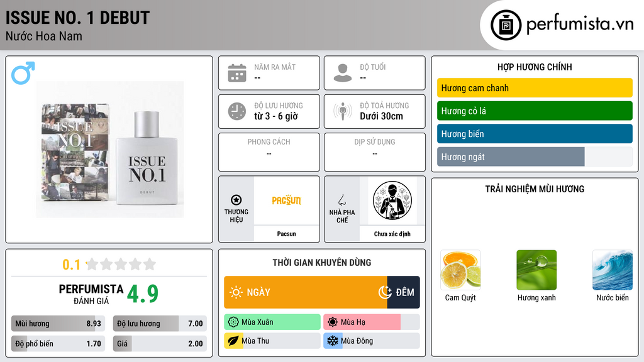
Task: Click the Chưa xác định perfumer label
Action: pyautogui.click(x=392, y=234)
